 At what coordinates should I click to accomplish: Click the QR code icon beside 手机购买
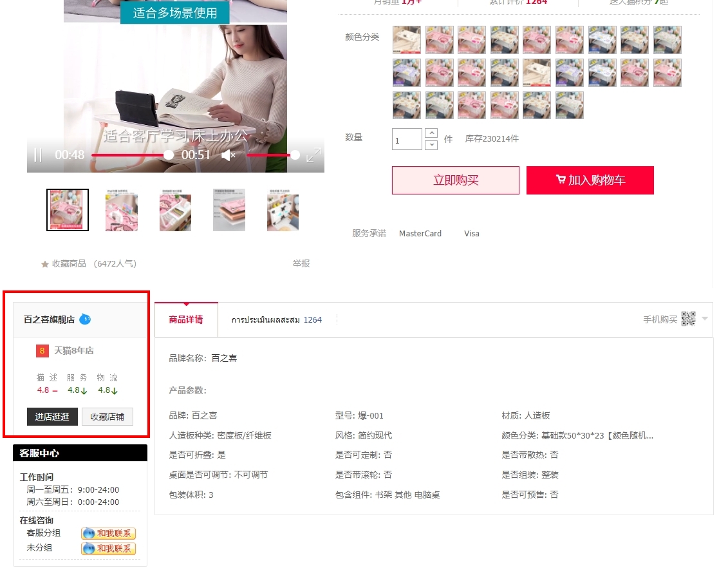(688, 319)
